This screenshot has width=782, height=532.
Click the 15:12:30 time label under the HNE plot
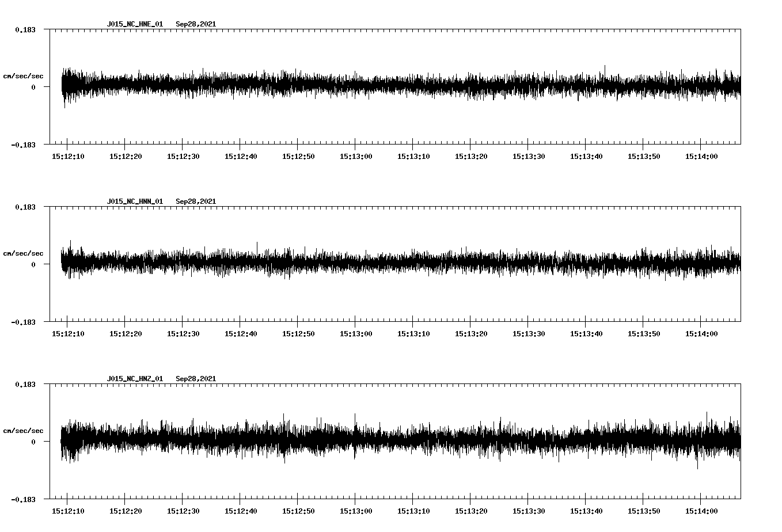[183, 156]
